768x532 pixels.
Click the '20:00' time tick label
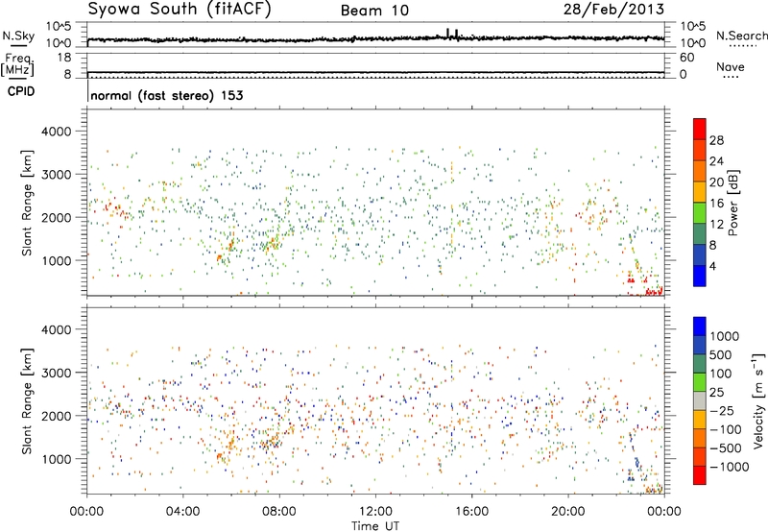pyautogui.click(x=567, y=512)
